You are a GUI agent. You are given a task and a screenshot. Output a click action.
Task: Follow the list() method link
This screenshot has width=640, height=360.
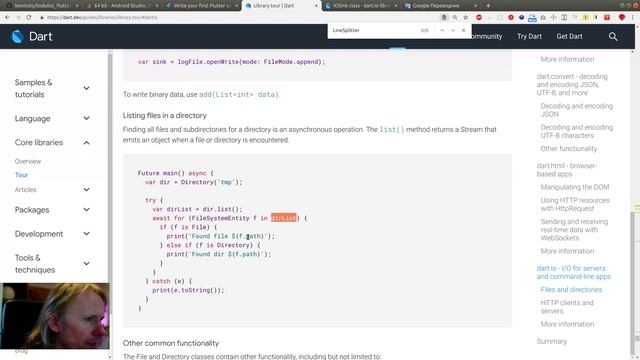coord(392,129)
